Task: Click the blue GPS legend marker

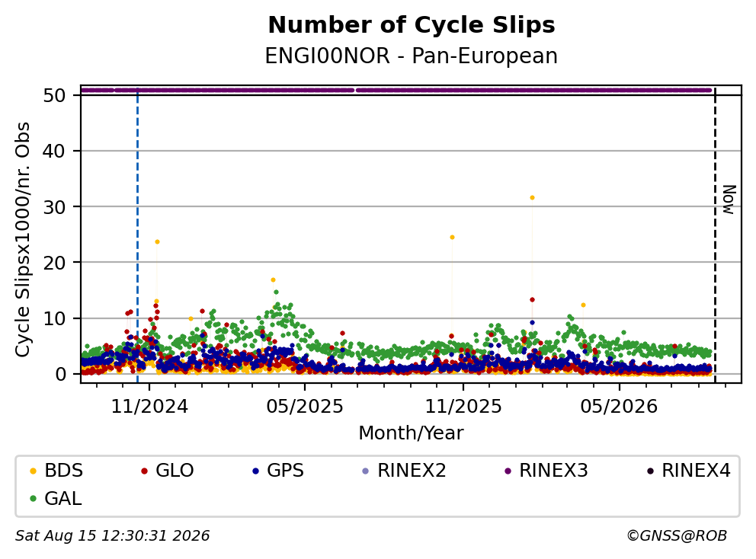Action: click(x=255, y=471)
